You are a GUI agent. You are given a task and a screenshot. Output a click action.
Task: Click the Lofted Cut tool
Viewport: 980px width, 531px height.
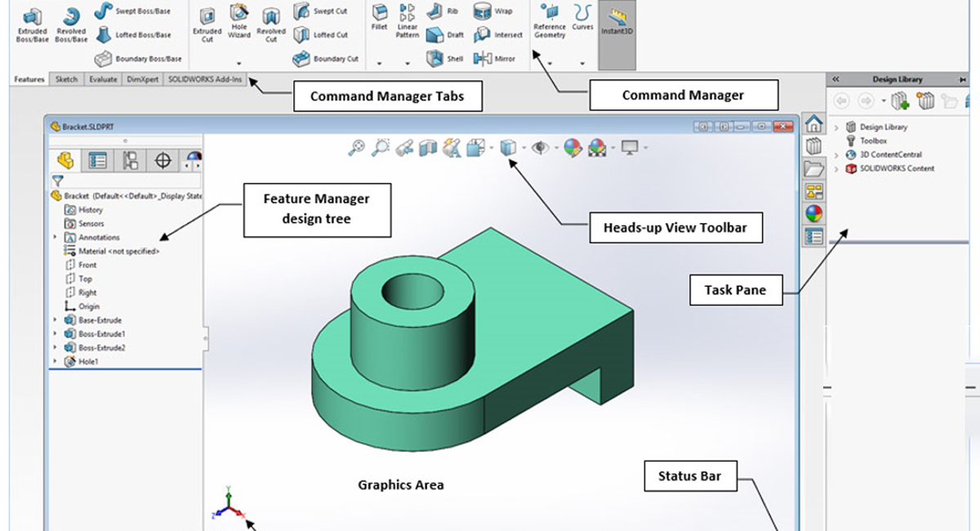[321, 35]
